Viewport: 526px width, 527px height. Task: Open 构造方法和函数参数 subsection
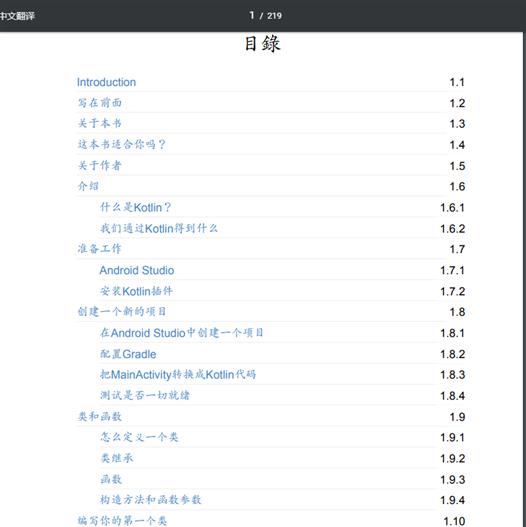[x=151, y=500]
